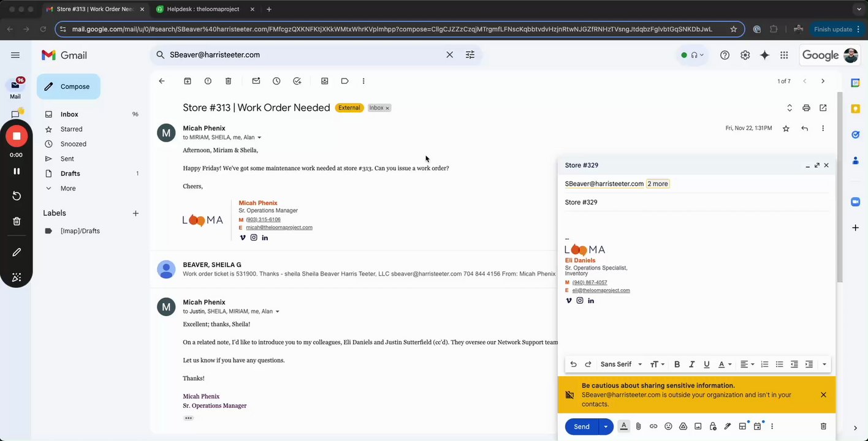Star the Micah Phenix message
Viewport: 868px width, 441px height.
point(786,129)
